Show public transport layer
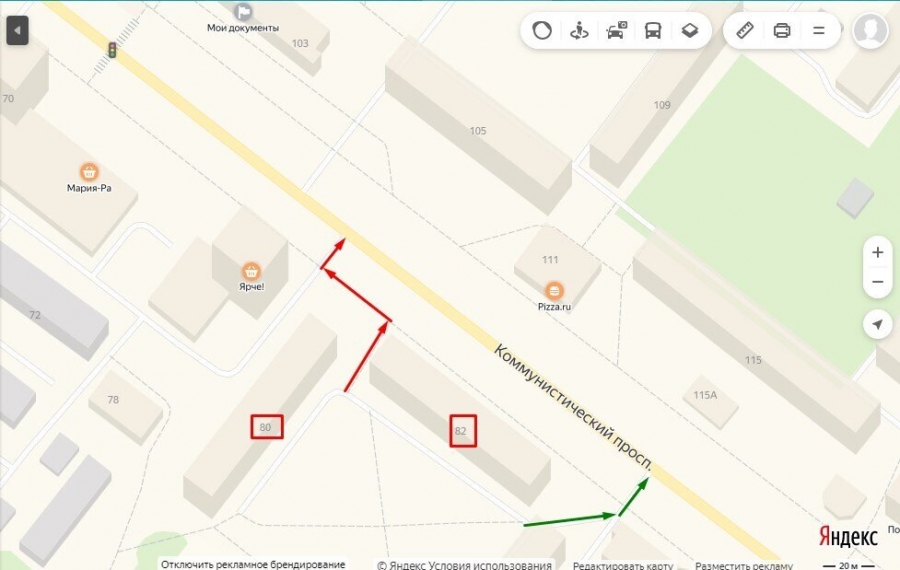 point(653,30)
